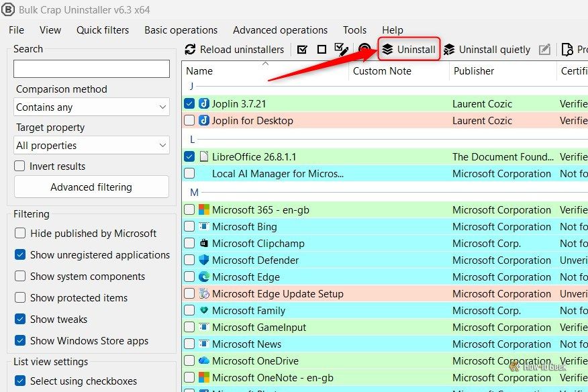Viewport: 588px width, 392px height.
Task: Click the Reload uninstallers refresh icon
Action: (190, 50)
